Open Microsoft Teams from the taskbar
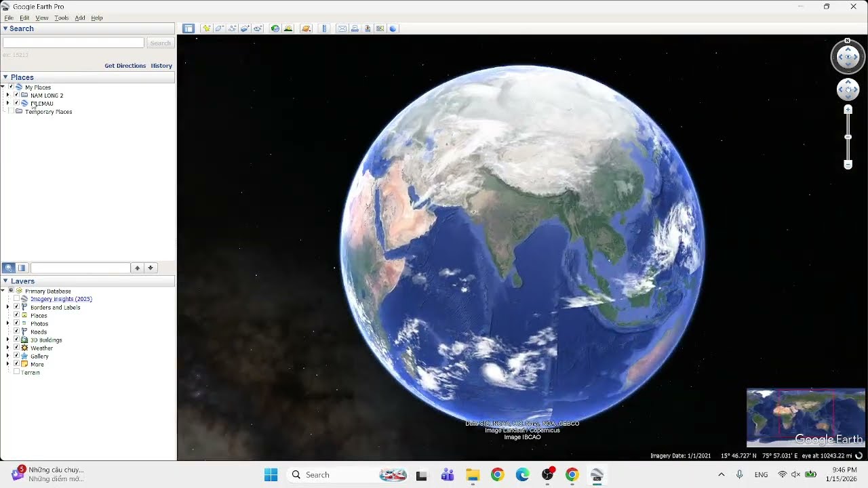This screenshot has width=868, height=488. [x=448, y=474]
